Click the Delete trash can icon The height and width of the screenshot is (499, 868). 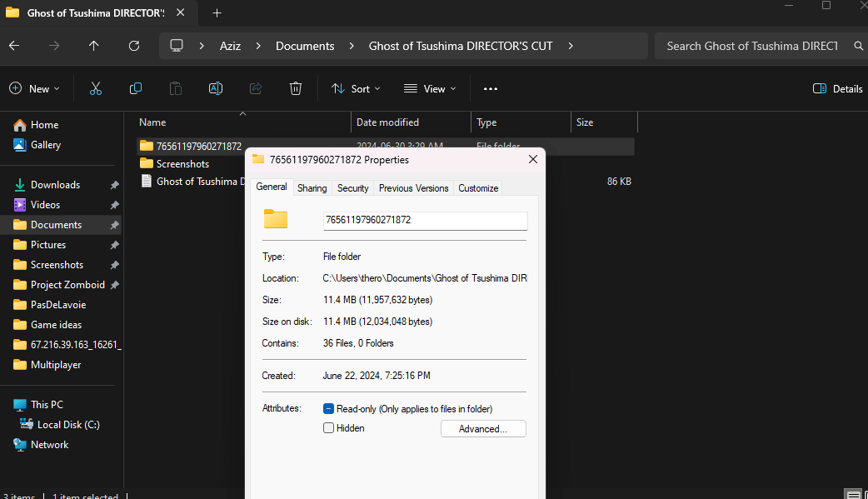point(296,88)
